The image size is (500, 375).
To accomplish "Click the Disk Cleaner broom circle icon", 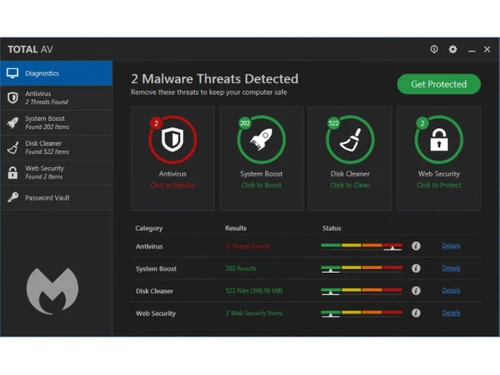I will coord(350,140).
